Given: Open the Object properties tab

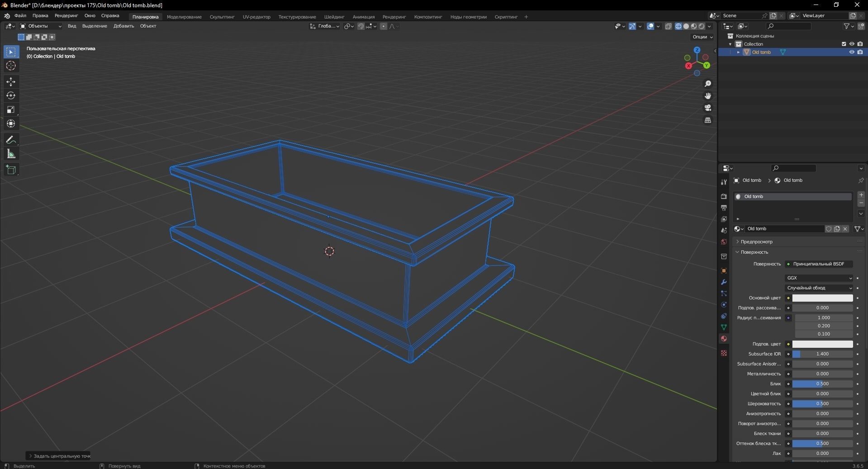Looking at the screenshot, I should [x=724, y=271].
